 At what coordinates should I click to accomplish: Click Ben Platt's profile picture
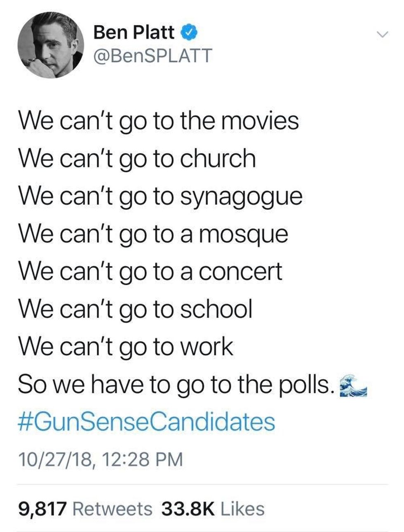point(50,44)
